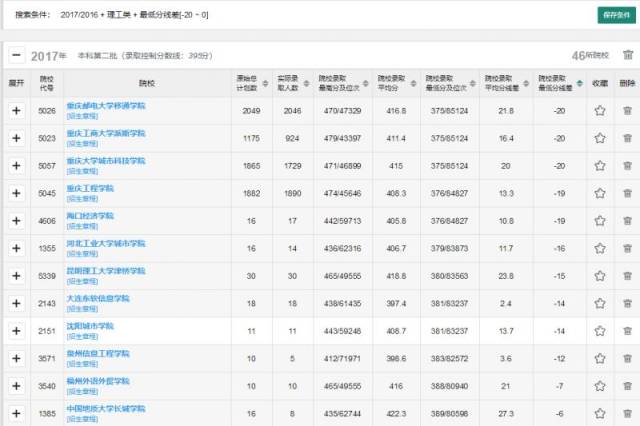Delete school 5026 row using trash icon
The height and width of the screenshot is (426, 640).
(x=627, y=111)
